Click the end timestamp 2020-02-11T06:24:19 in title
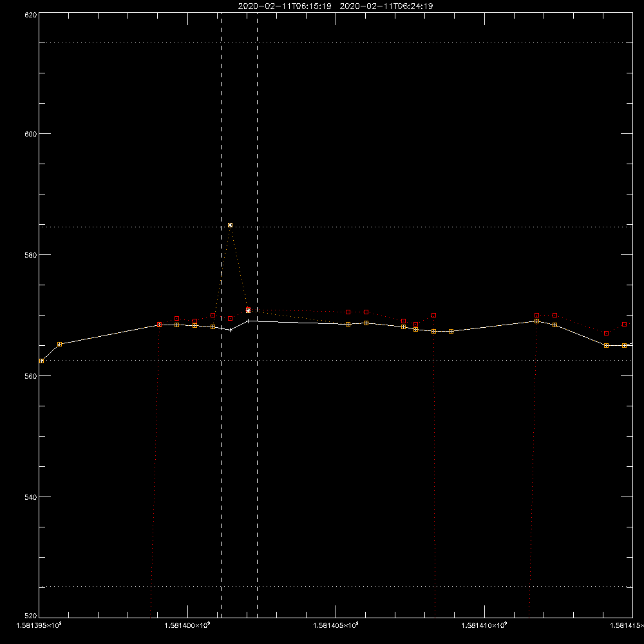The width and height of the screenshot is (644, 644). [386, 6]
